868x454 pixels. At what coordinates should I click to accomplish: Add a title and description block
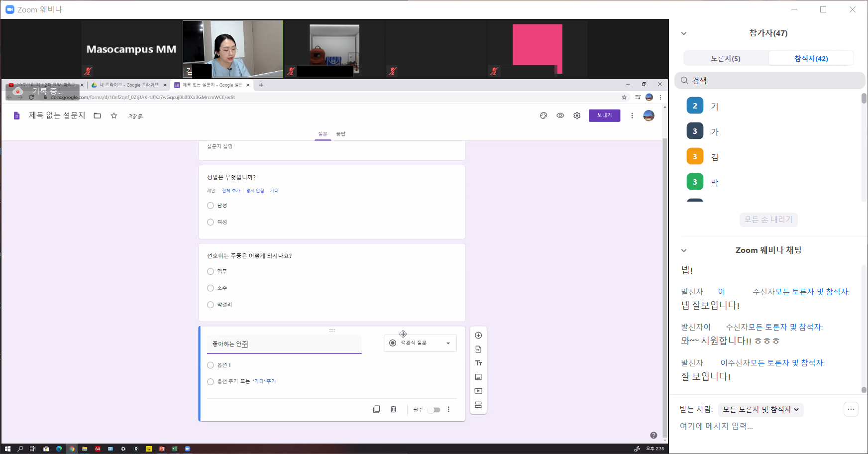(x=478, y=363)
